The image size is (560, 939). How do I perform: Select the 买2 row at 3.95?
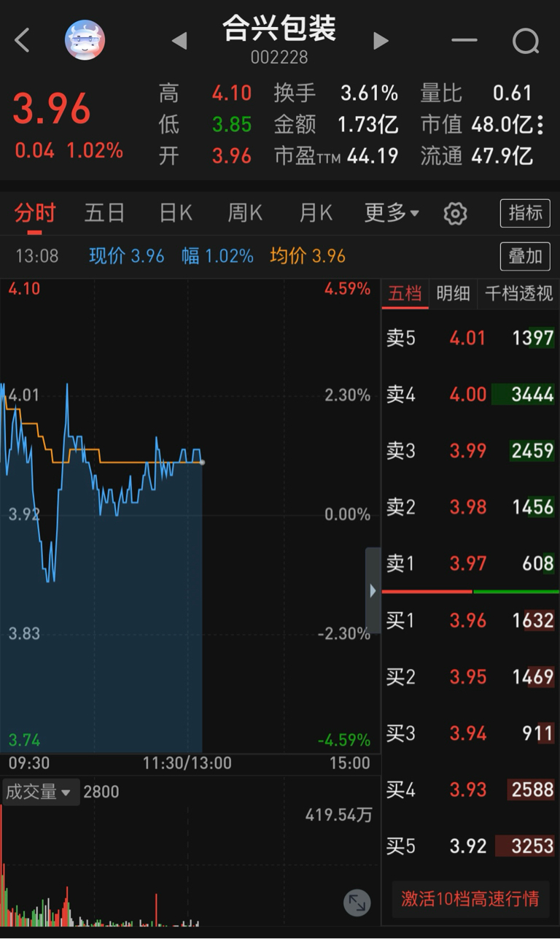pos(470,677)
